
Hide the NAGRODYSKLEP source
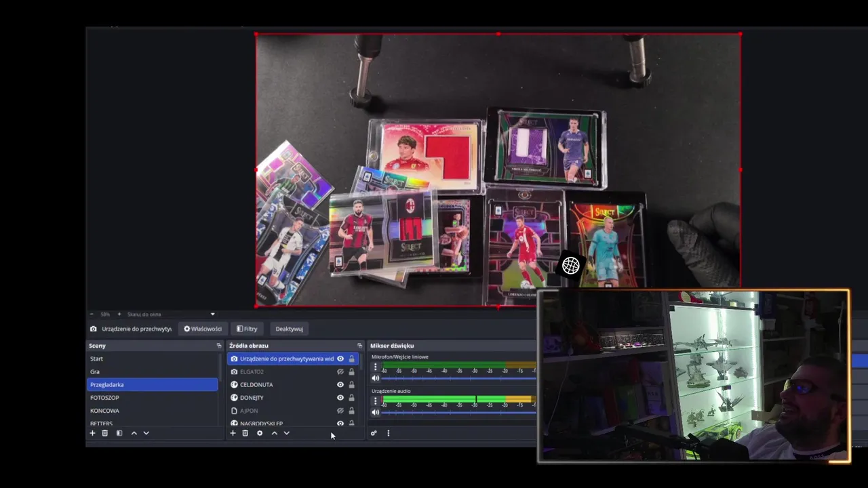click(340, 423)
